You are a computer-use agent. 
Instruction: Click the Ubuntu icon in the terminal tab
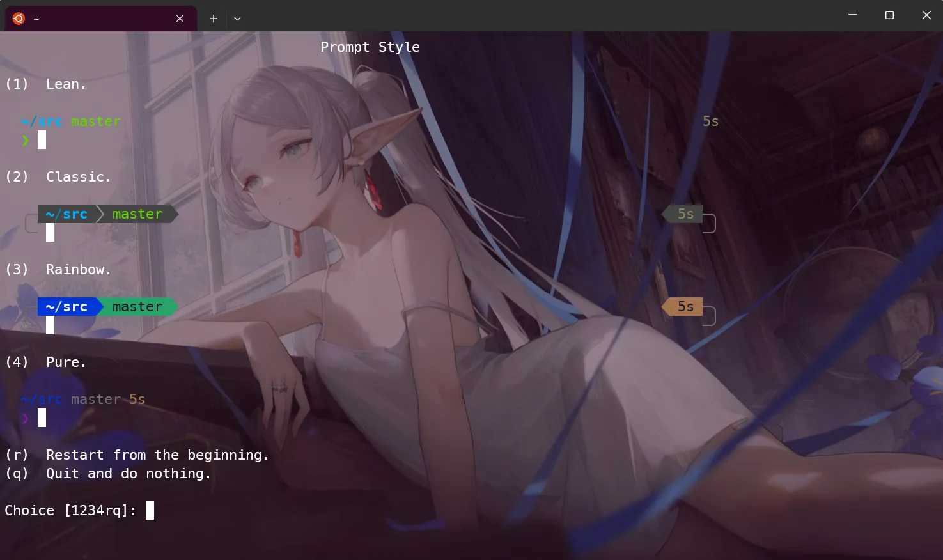tap(19, 19)
